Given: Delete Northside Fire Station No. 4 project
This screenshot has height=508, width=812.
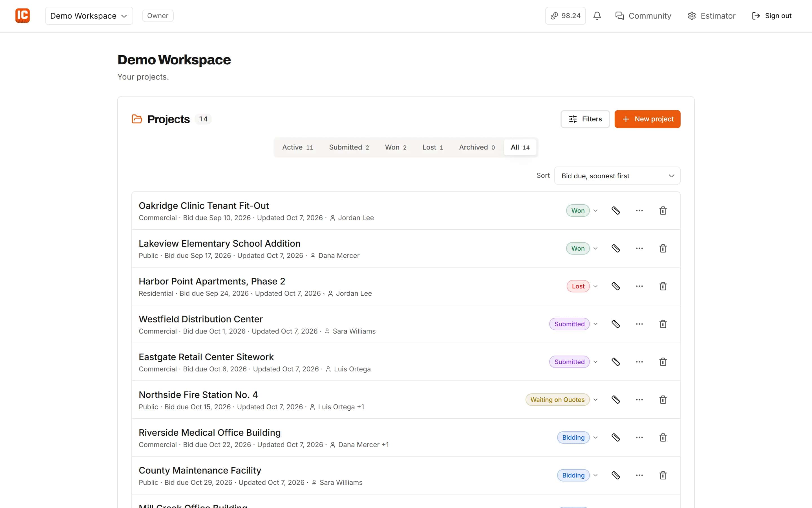Looking at the screenshot, I should pyautogui.click(x=663, y=399).
